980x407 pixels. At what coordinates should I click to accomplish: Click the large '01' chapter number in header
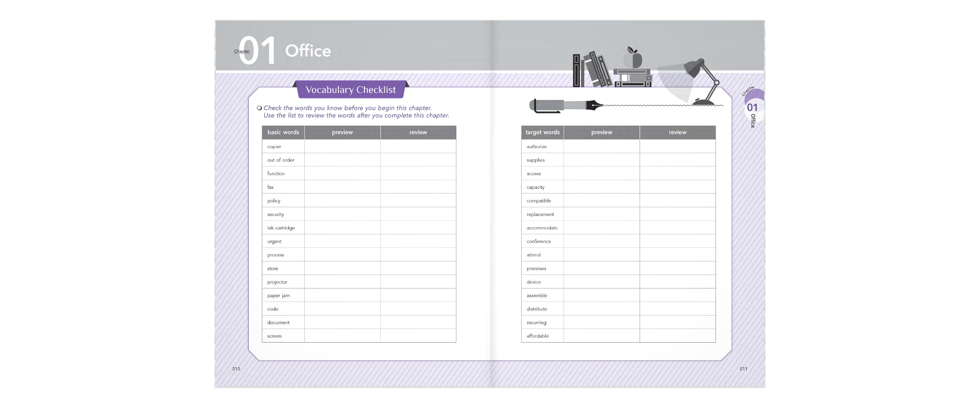point(257,51)
